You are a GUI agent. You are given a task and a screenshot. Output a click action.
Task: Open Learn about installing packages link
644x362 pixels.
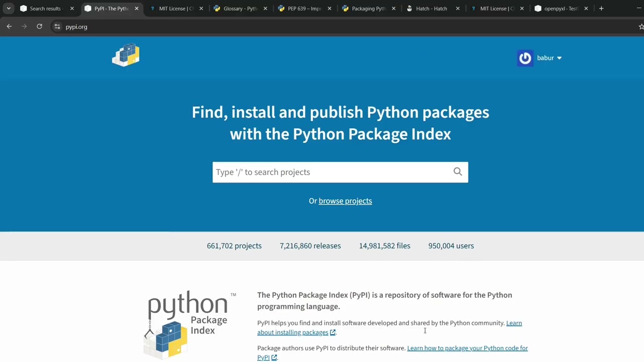coord(389,327)
